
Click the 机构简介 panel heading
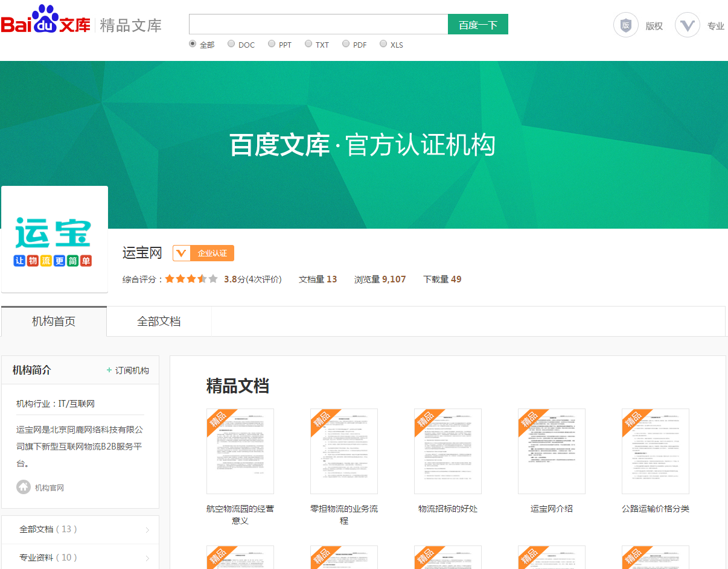[x=32, y=370]
